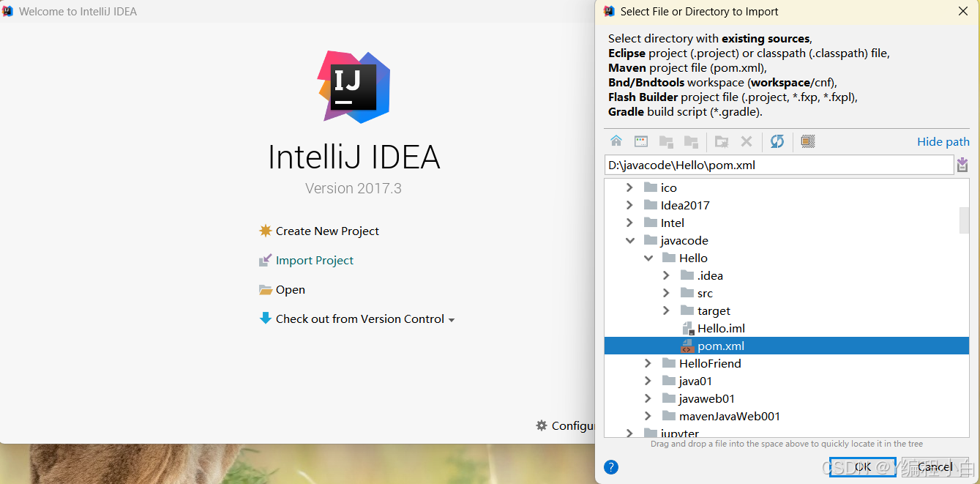Open recent path history icon beside path field

coord(962,165)
